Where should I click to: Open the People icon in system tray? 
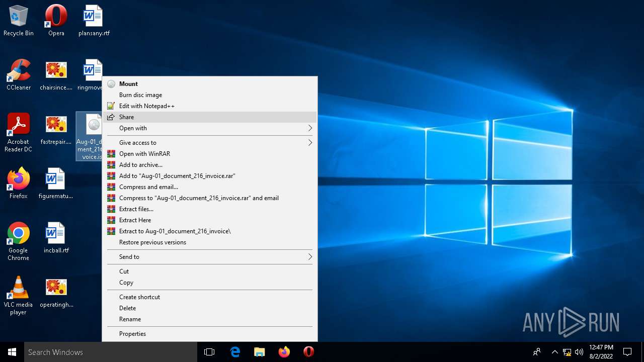537,352
